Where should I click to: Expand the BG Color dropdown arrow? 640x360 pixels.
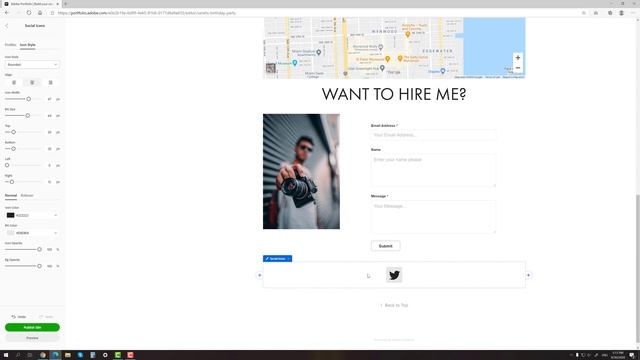coord(56,233)
